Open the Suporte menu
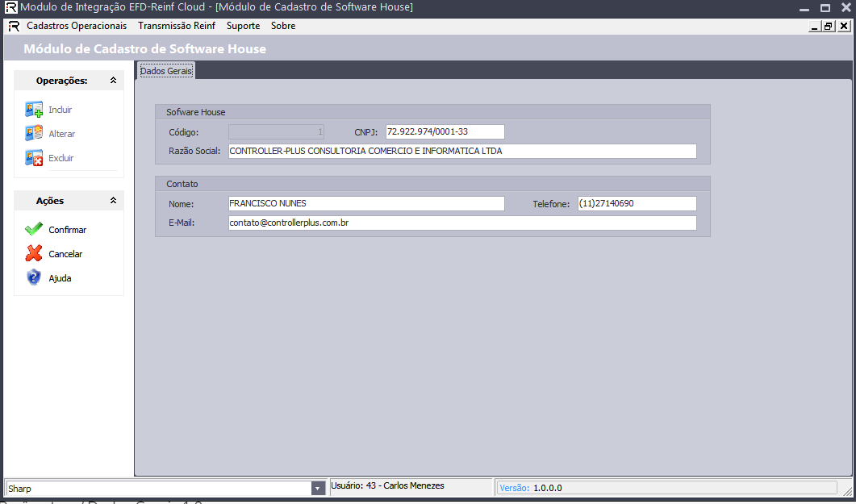Screen dimensions: 856x504 coord(244,26)
